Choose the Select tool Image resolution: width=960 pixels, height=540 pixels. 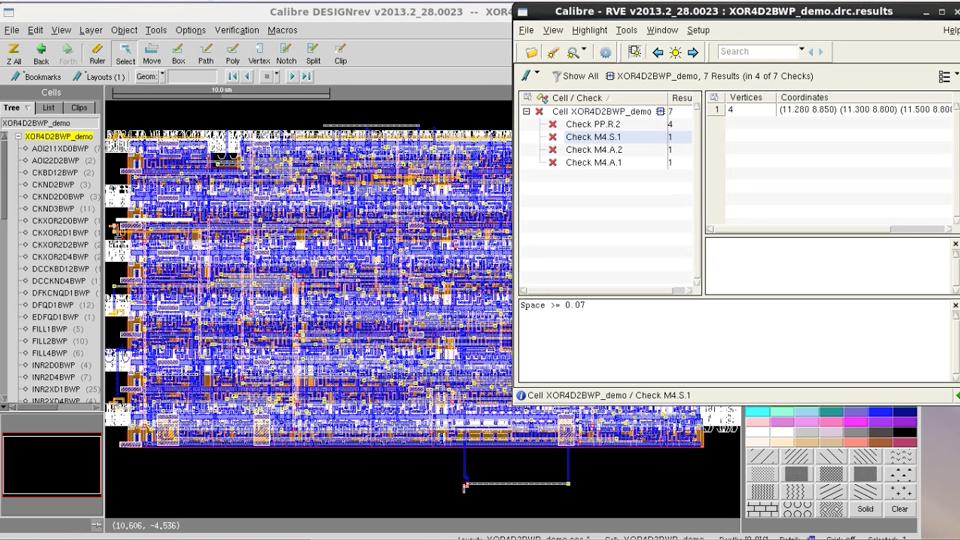[125, 54]
